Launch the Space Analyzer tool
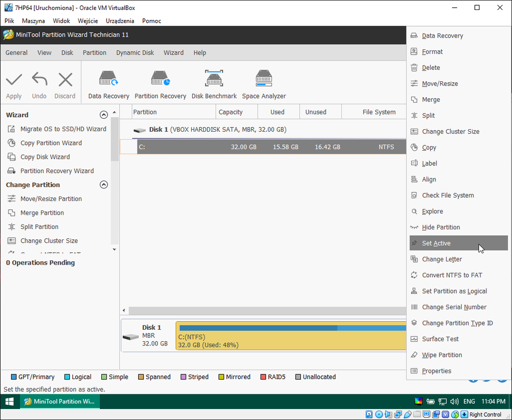 (x=264, y=85)
